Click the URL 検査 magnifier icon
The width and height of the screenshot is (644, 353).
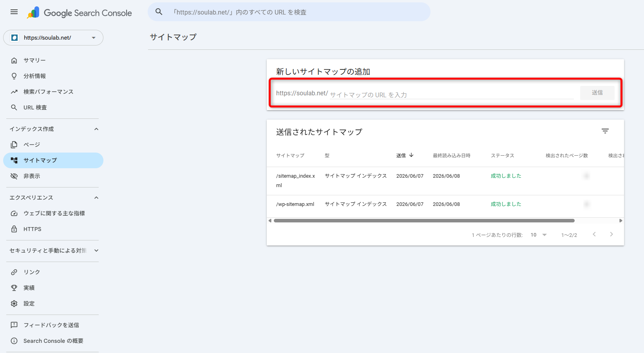(14, 107)
